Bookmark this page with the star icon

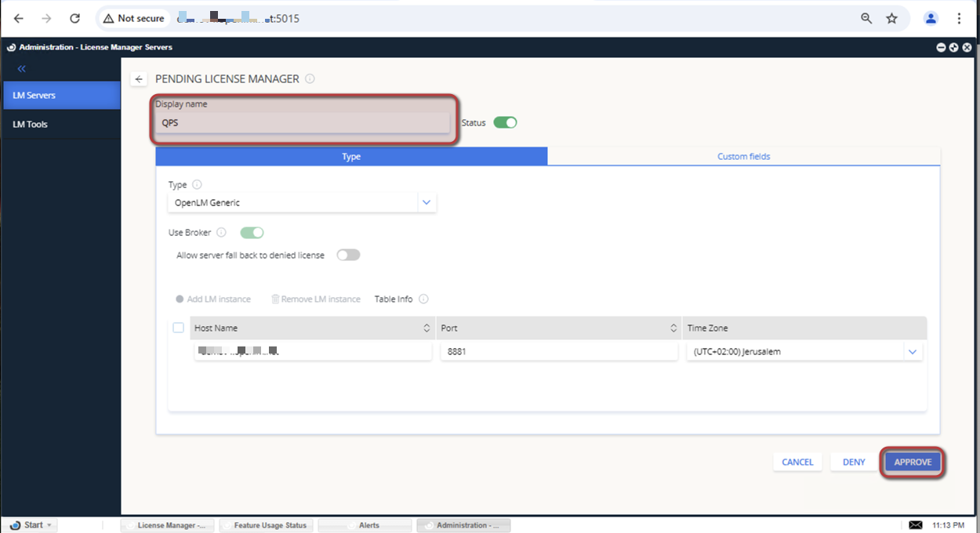pos(891,18)
